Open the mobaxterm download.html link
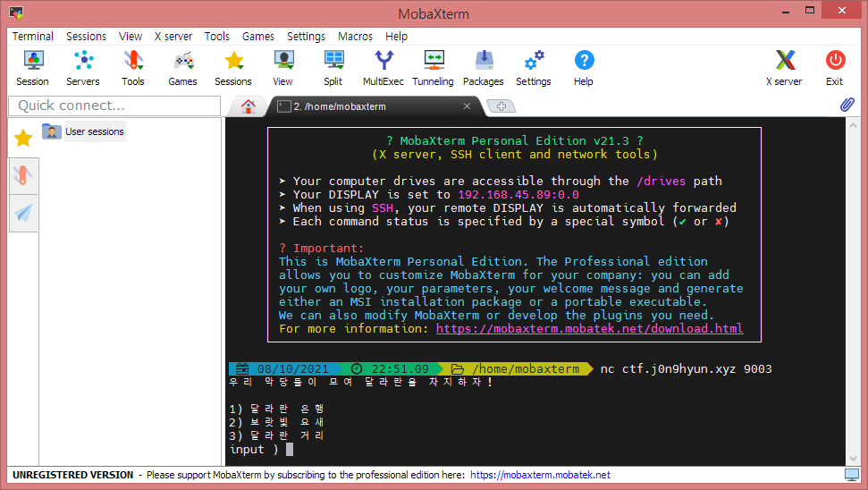 coord(590,328)
